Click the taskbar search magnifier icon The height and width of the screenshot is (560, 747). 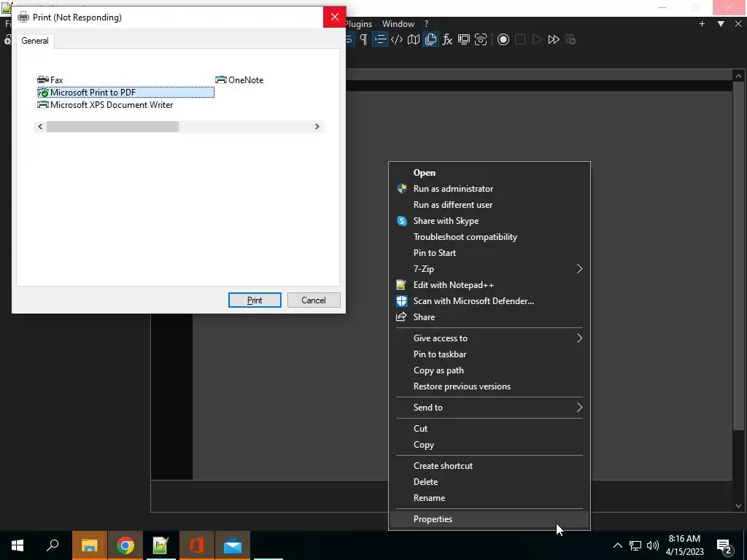coord(53,545)
